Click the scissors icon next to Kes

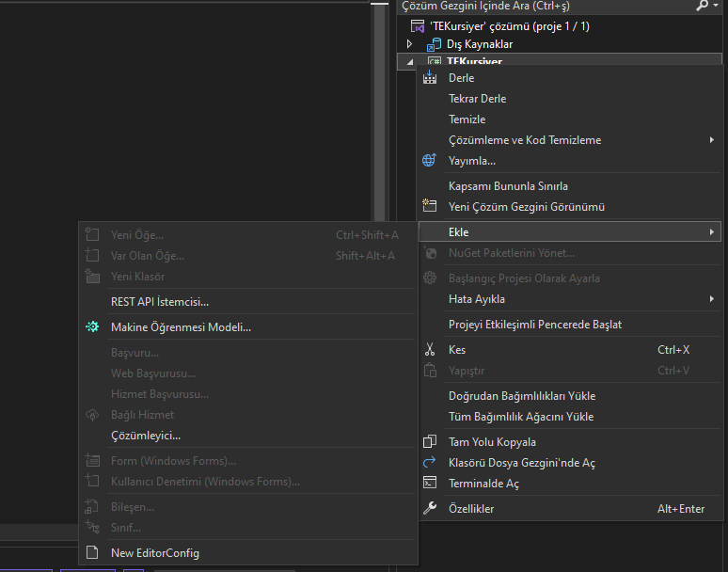430,350
